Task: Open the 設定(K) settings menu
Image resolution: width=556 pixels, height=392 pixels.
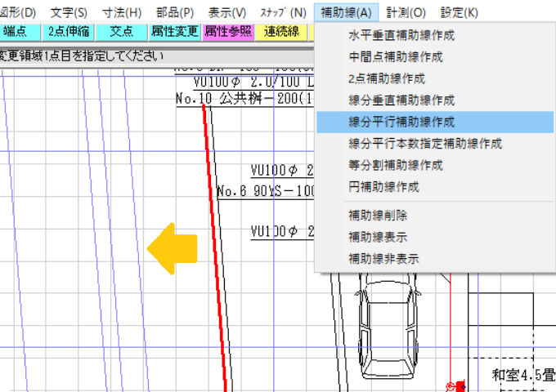Action: pos(459,13)
